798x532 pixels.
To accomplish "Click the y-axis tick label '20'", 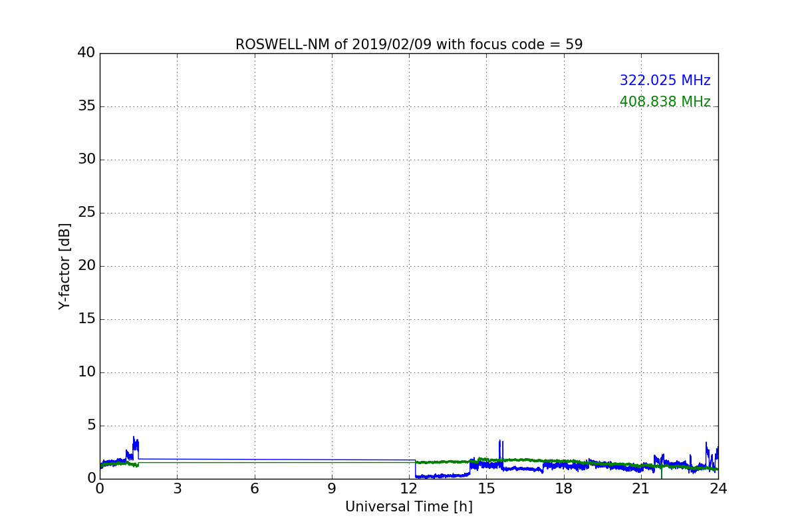I will pyautogui.click(x=86, y=265).
